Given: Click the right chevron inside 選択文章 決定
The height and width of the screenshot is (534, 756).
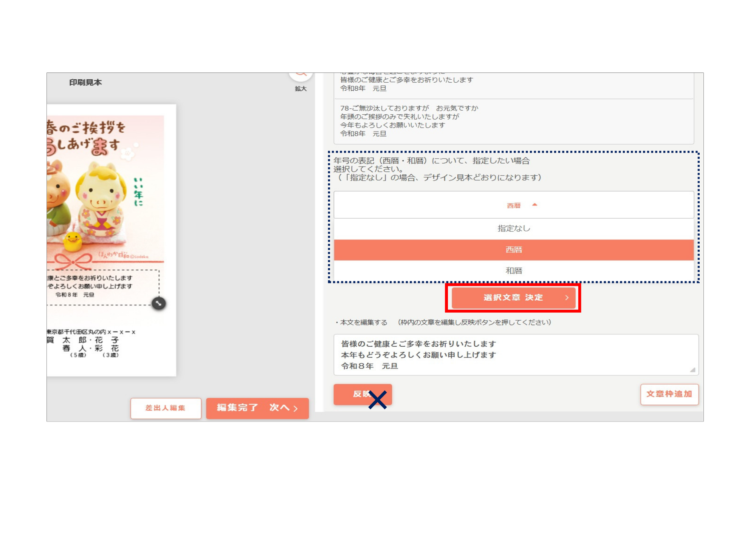Looking at the screenshot, I should pyautogui.click(x=567, y=298).
